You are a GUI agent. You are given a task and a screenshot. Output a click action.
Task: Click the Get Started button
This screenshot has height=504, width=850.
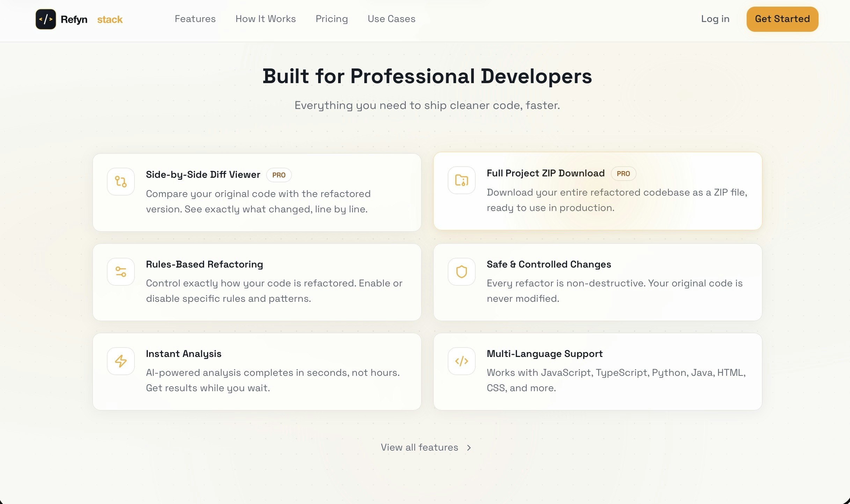coord(782,19)
